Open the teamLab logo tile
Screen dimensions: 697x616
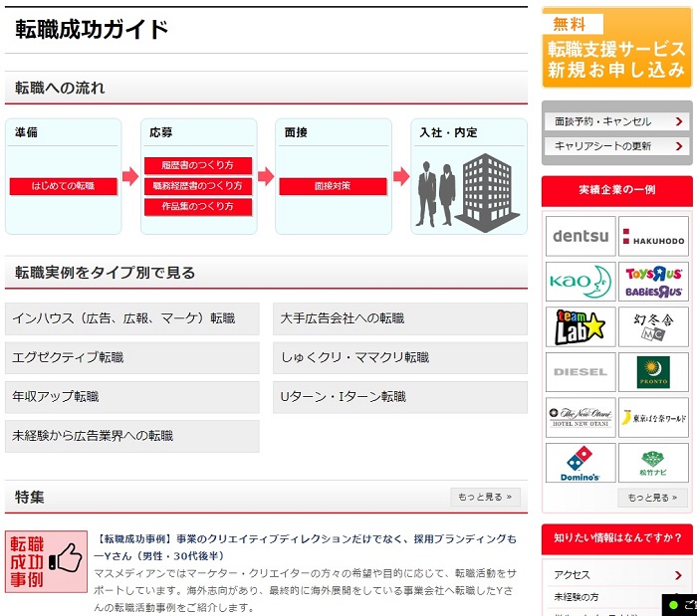pyautogui.click(x=581, y=326)
